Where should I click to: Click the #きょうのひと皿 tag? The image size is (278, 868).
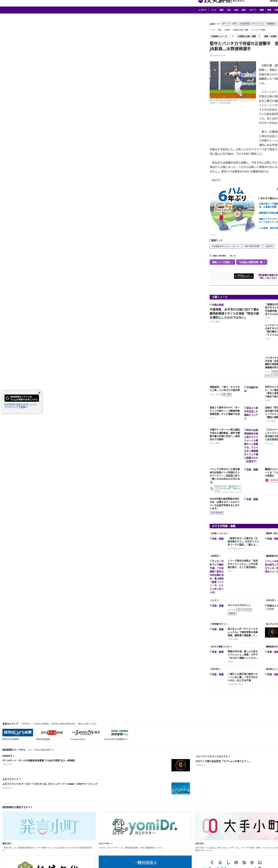point(244,610)
